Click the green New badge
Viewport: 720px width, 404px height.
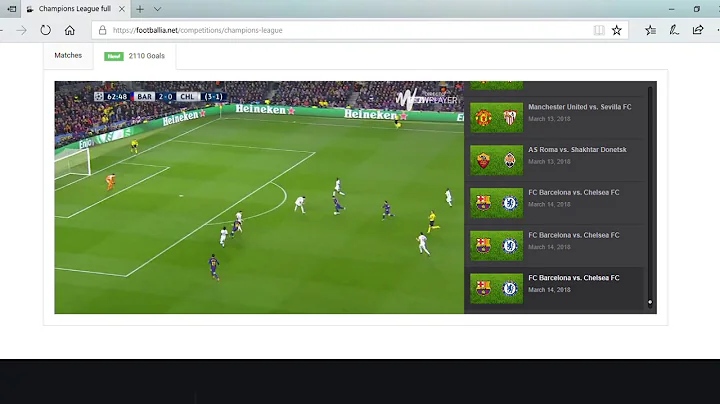(x=114, y=56)
